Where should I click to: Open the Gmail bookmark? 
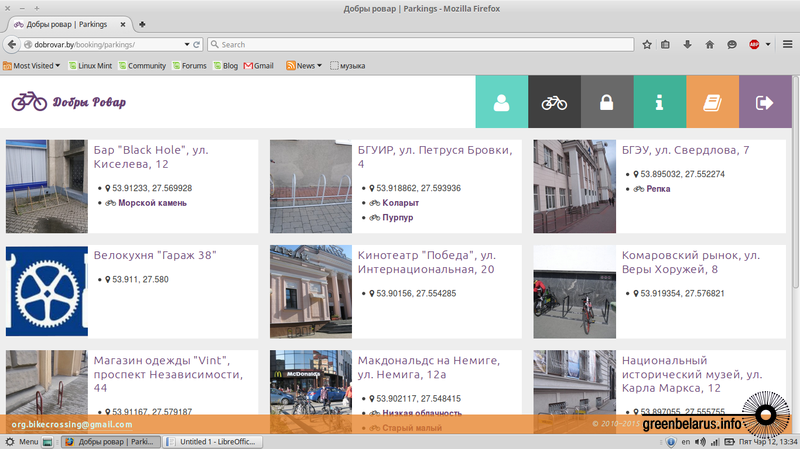pos(259,65)
